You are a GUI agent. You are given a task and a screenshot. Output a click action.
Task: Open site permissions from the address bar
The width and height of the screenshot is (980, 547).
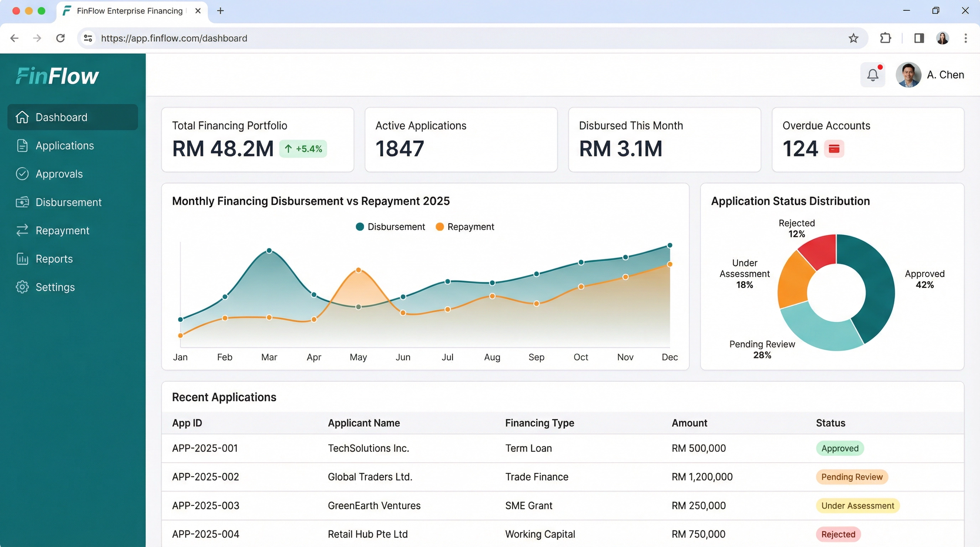88,38
